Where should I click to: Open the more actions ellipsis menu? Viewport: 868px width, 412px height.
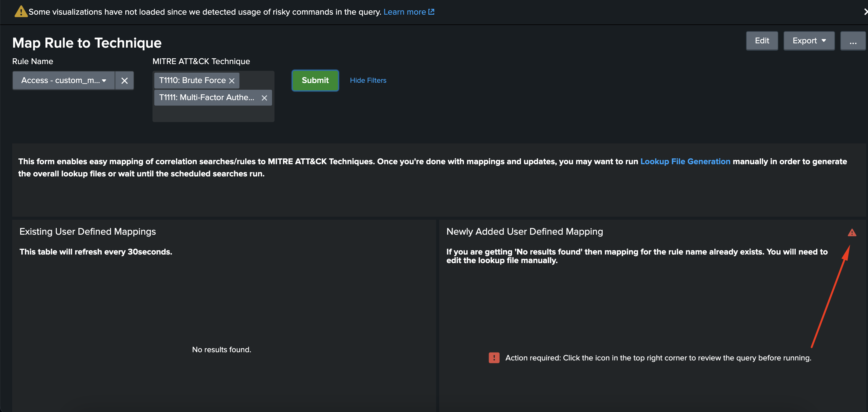[852, 41]
